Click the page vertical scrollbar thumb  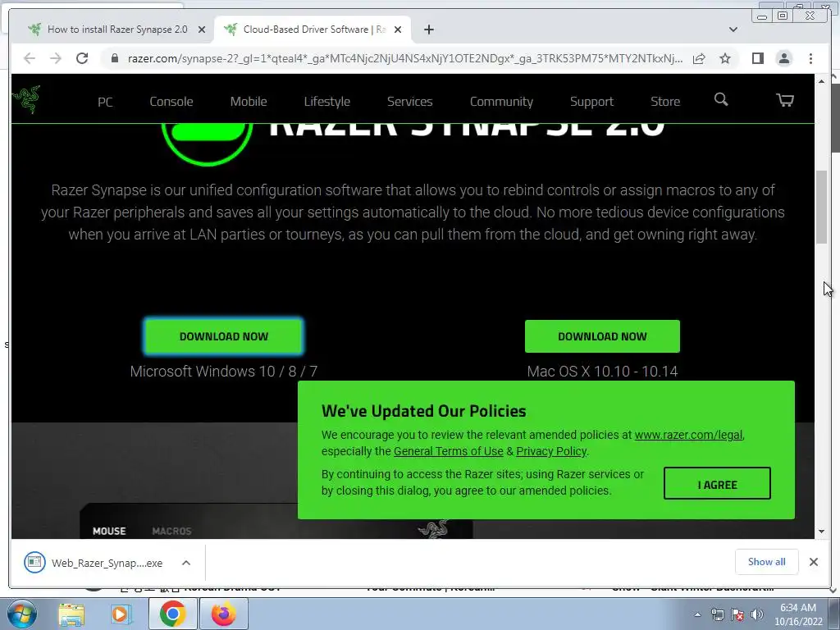(x=821, y=208)
